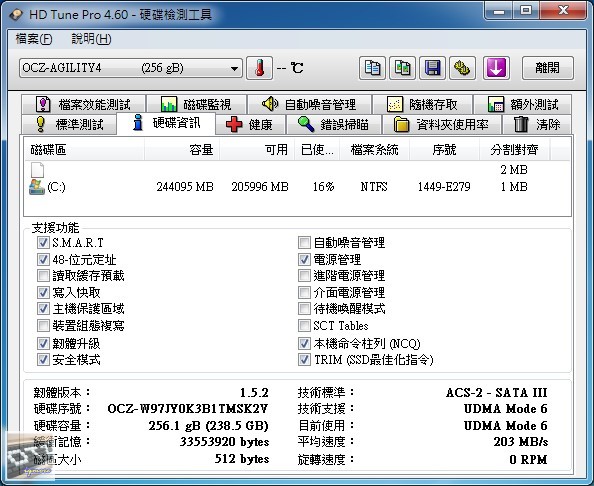Viewport: 594px width, 486px height.
Task: Switch to the 標準測試 tab
Action: coord(69,124)
